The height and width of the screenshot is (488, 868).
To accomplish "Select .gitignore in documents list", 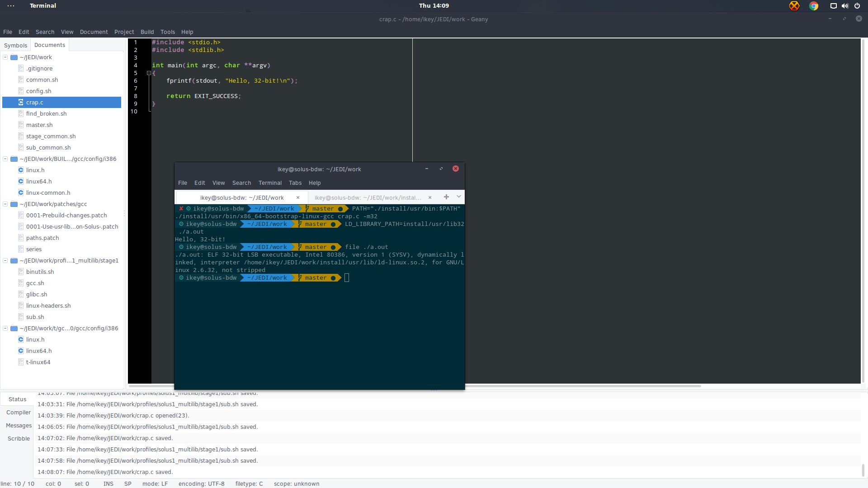I will (x=39, y=69).
